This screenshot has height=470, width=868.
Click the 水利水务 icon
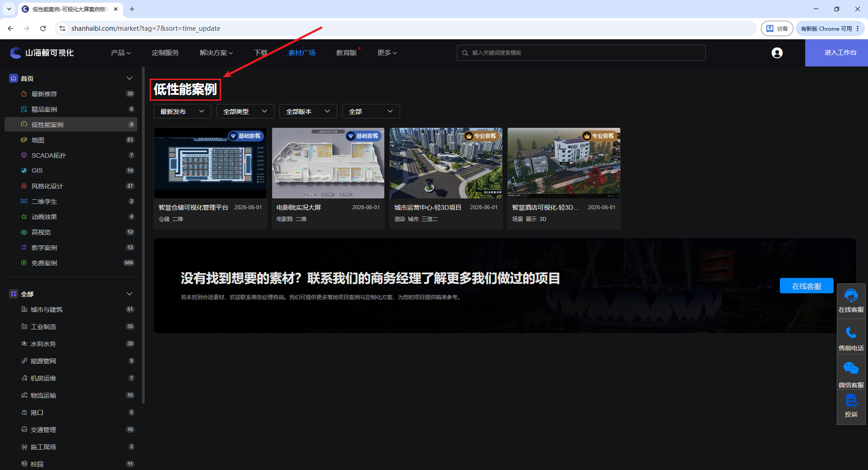24,343
